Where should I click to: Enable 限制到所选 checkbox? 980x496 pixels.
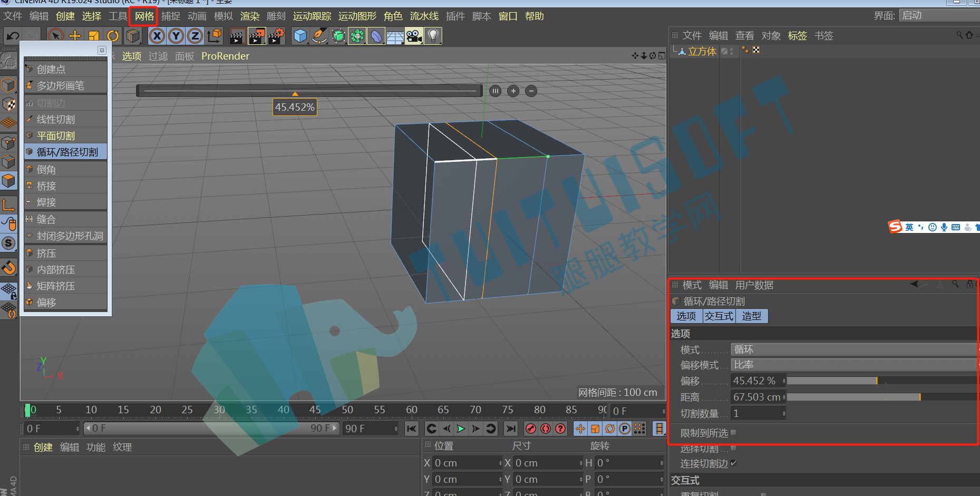click(x=733, y=433)
